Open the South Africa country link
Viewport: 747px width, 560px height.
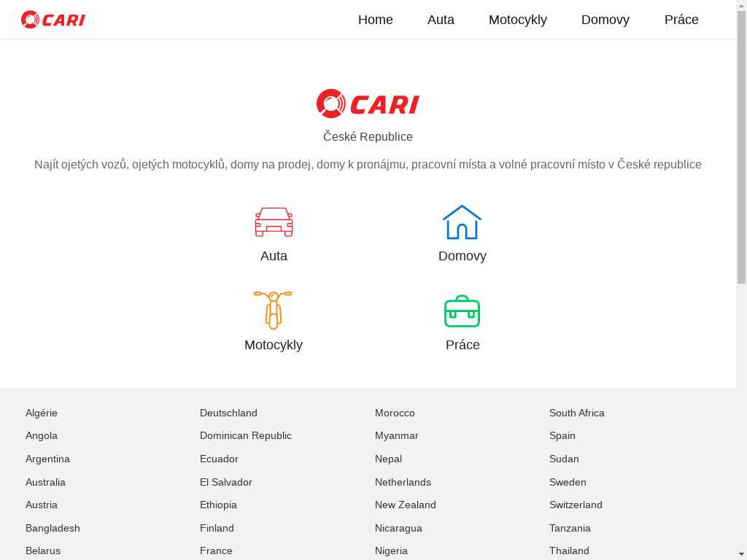(577, 413)
